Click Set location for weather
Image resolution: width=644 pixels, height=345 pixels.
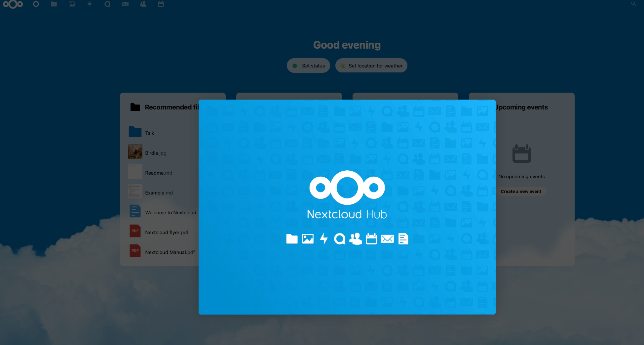(371, 65)
